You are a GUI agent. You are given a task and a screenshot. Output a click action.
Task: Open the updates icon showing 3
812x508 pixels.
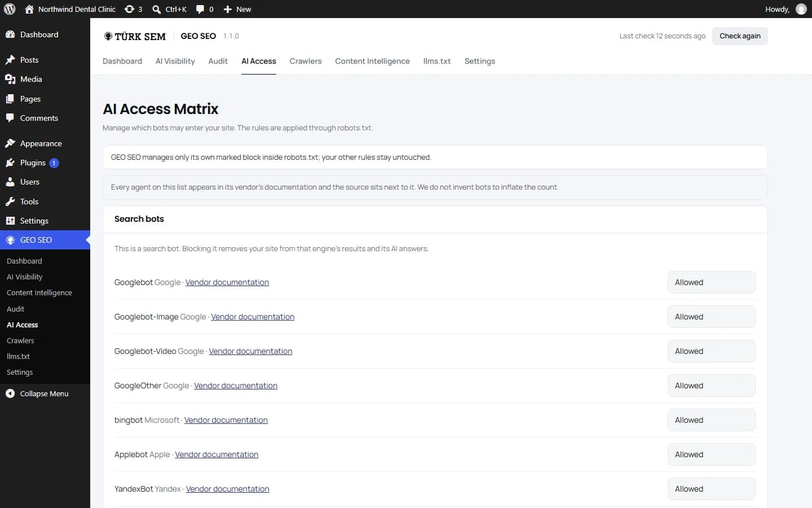click(129, 9)
